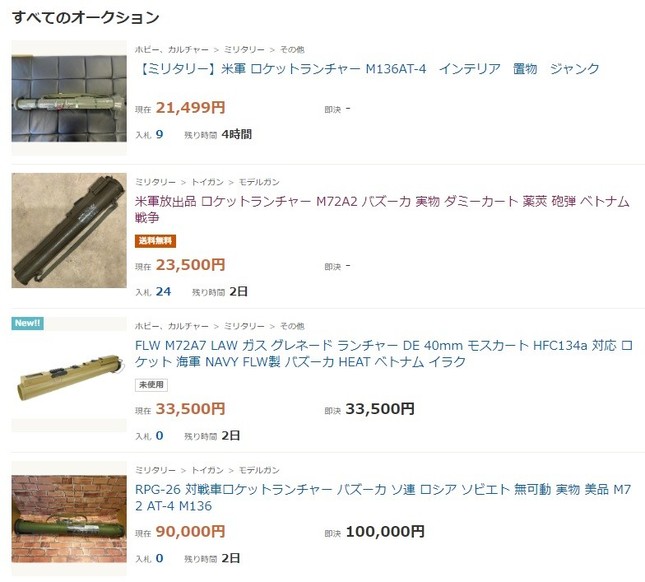The width and height of the screenshot is (645, 582).
Task: Open モデルガン breadcrumb in second listing
Action: [x=259, y=182]
